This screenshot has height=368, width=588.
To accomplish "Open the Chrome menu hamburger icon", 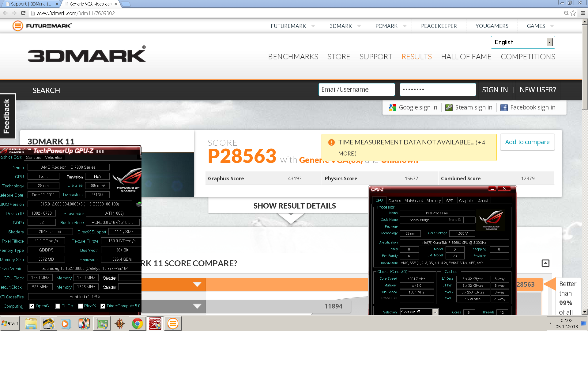I will (583, 13).
